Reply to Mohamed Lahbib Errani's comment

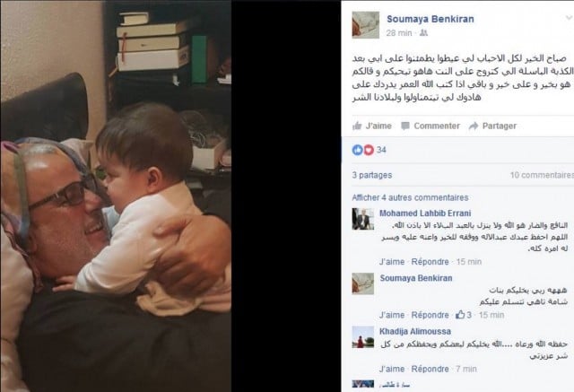pos(430,262)
